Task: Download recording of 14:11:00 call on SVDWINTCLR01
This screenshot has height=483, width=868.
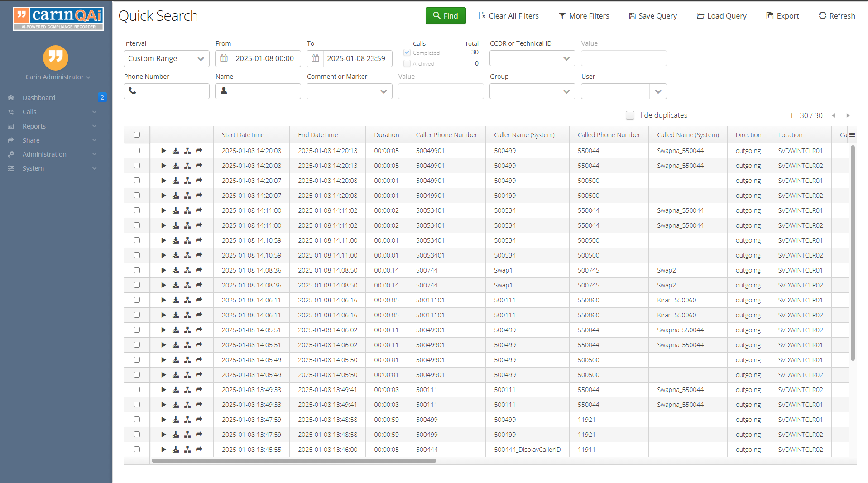Action: coord(176,210)
